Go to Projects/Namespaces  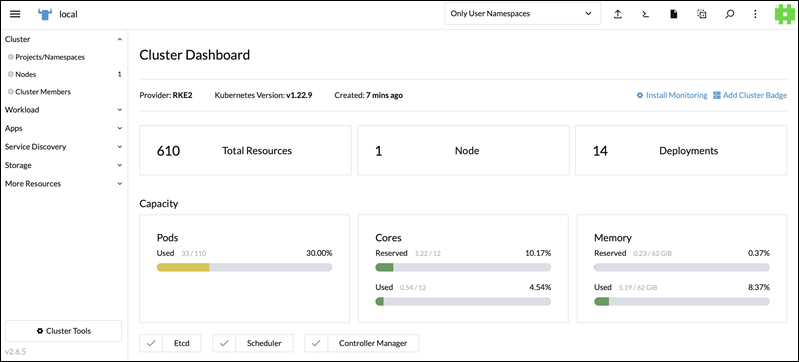[50, 57]
